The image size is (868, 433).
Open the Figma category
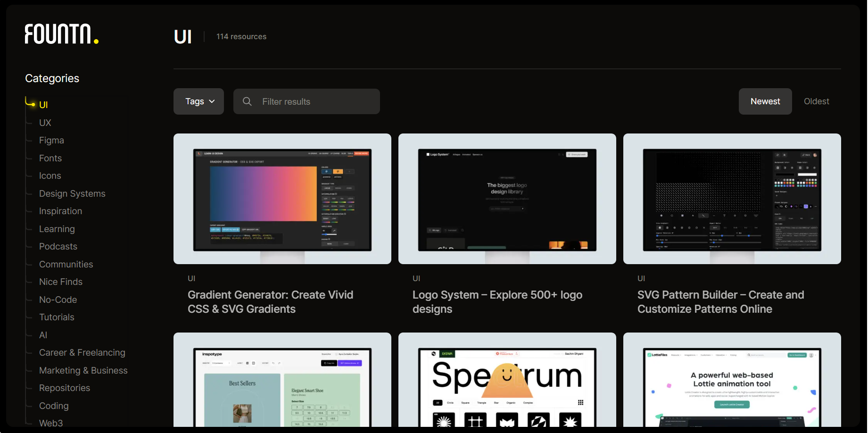pos(51,140)
